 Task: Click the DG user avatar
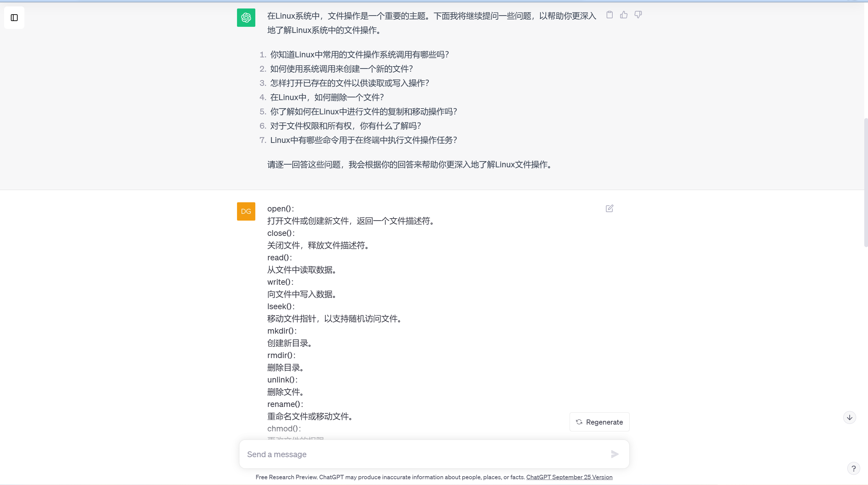point(246,211)
